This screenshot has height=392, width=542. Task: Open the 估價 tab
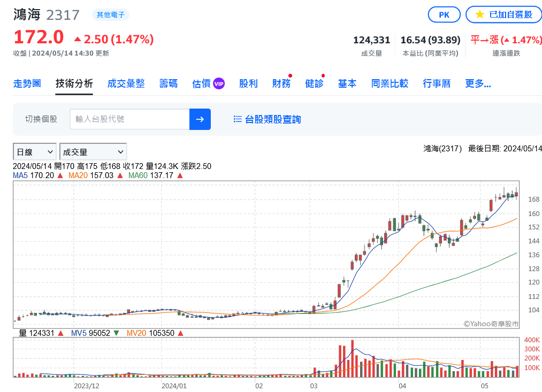201,83
